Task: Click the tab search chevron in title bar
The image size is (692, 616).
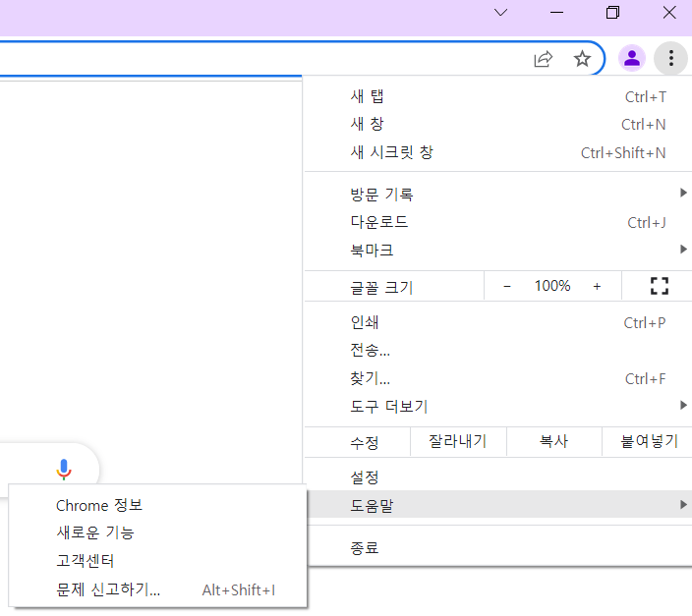Action: point(500,13)
